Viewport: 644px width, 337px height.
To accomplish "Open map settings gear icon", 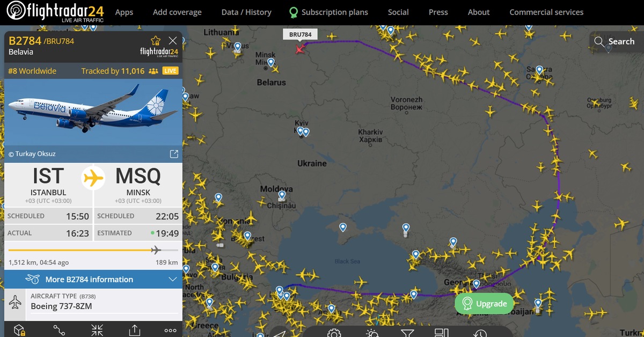I will [334, 333].
